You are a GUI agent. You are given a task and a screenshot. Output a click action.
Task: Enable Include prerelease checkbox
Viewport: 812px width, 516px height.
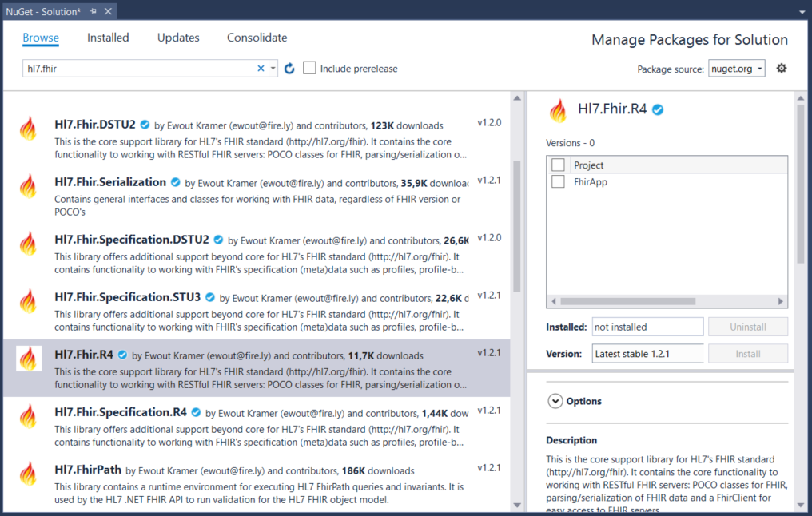tap(309, 69)
